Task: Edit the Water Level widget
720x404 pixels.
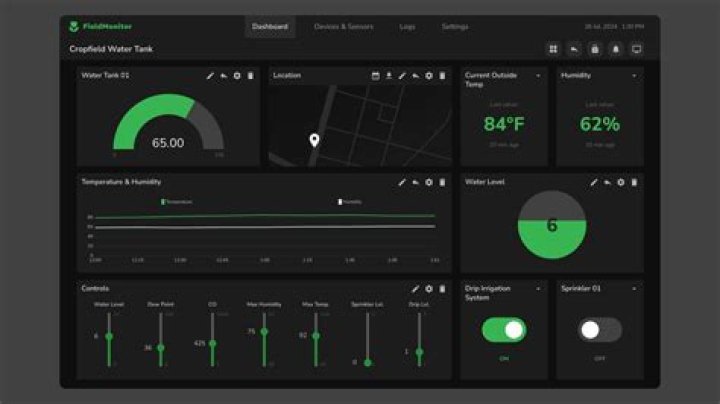Action: point(594,182)
